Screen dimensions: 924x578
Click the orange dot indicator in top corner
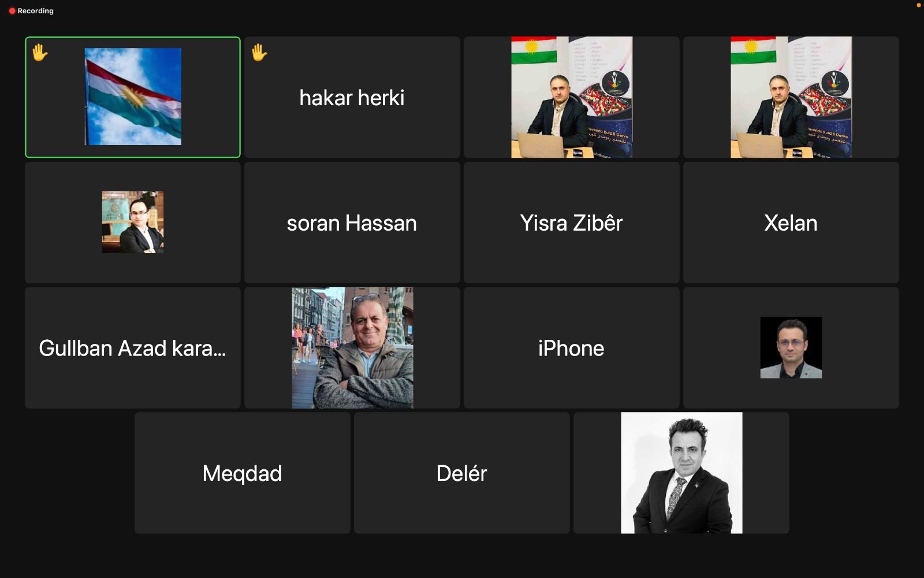(919, 5)
